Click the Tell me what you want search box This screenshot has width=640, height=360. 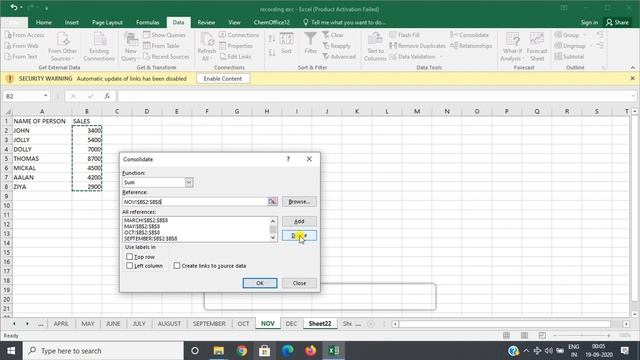(344, 22)
